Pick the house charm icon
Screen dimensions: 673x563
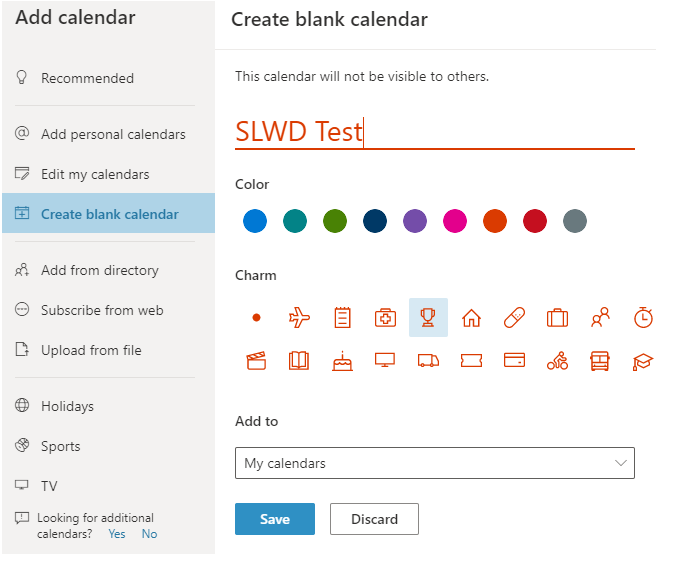[x=471, y=318]
